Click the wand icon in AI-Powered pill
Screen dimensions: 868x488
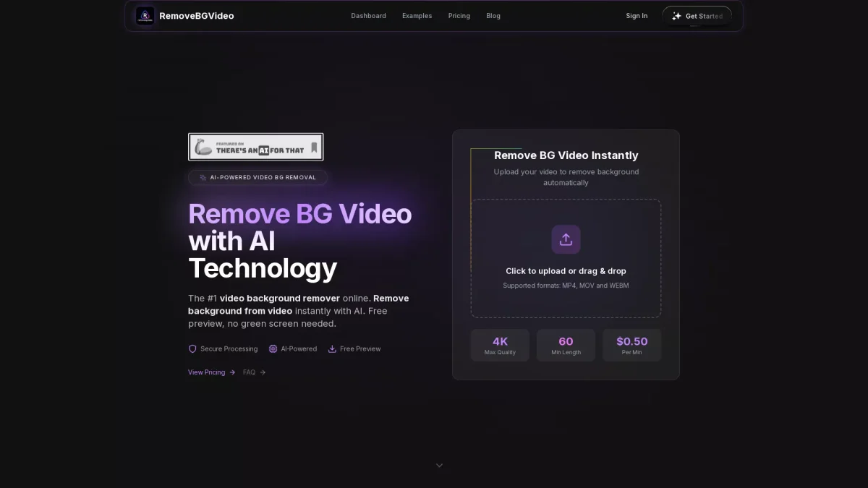point(203,177)
